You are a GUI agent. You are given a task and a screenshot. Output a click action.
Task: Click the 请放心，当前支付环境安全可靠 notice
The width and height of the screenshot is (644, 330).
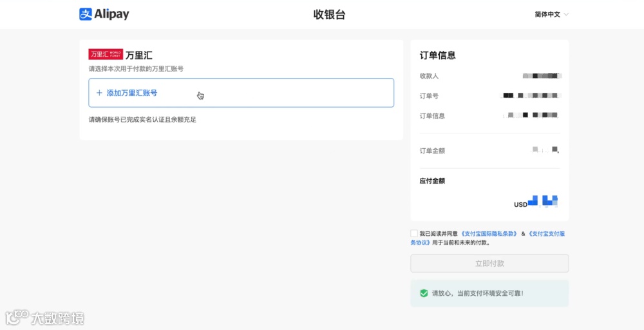[x=489, y=293]
